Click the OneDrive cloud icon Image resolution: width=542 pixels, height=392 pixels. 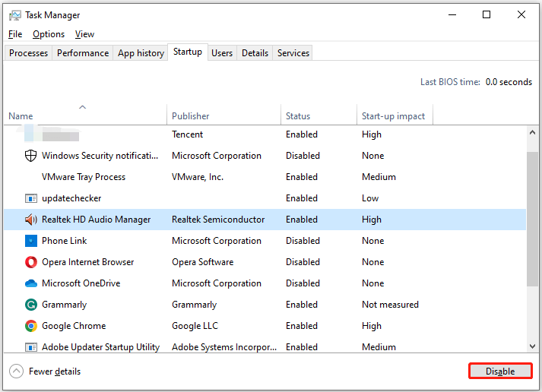coord(30,283)
